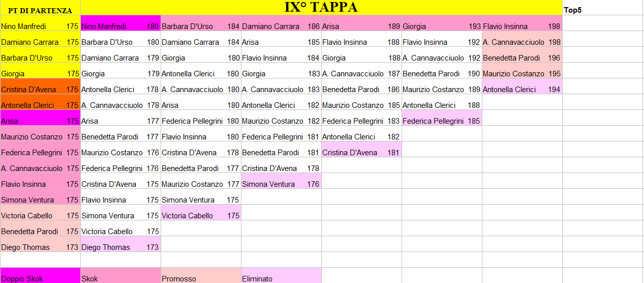This screenshot has height=283, width=644.
Task: Select Federica Pellegrini cell scoring 185
Action: point(441,121)
